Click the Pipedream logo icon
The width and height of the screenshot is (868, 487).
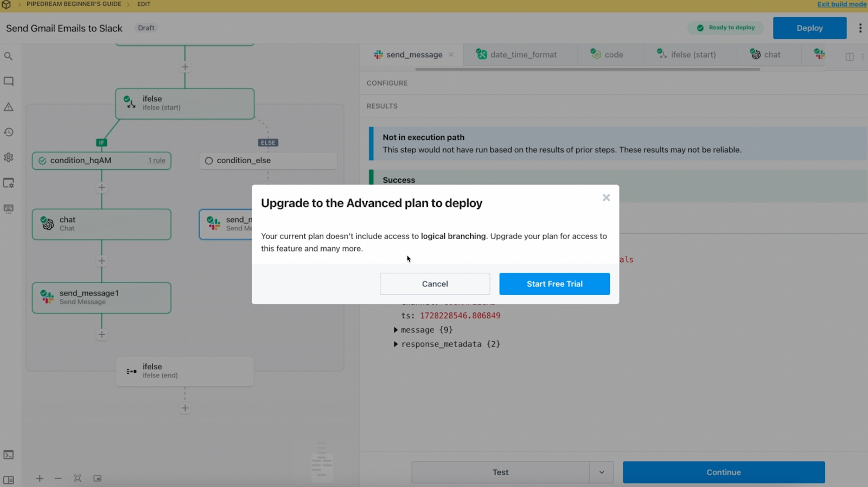pyautogui.click(x=7, y=4)
